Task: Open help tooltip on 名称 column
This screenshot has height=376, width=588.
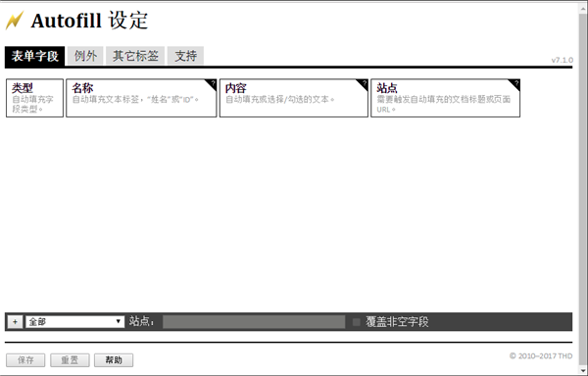Action: [x=213, y=83]
